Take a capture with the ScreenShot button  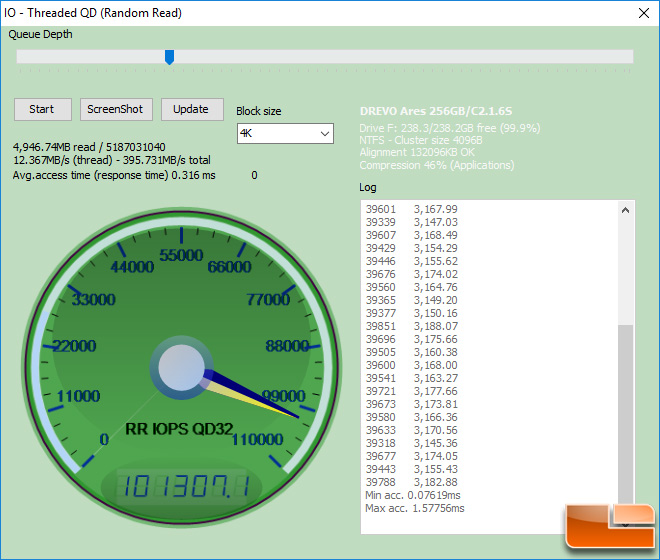[x=116, y=109]
